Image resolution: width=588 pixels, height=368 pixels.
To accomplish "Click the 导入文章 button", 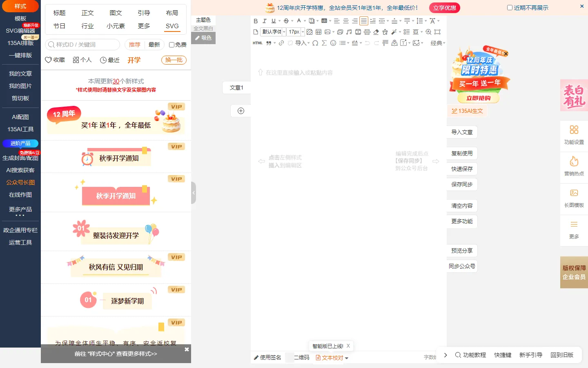I will (x=462, y=132).
